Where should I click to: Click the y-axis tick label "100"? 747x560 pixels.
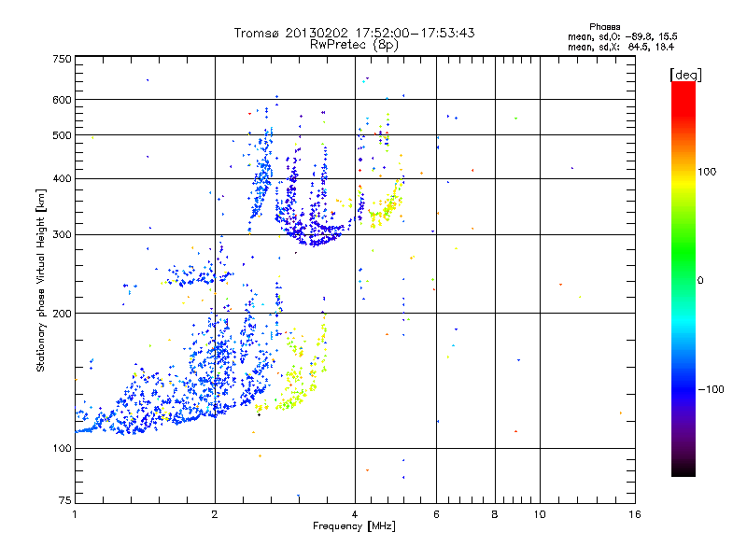coord(62,449)
